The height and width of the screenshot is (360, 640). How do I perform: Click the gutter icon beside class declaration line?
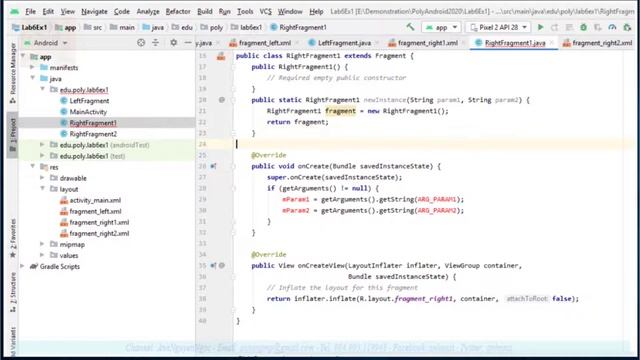point(221,57)
